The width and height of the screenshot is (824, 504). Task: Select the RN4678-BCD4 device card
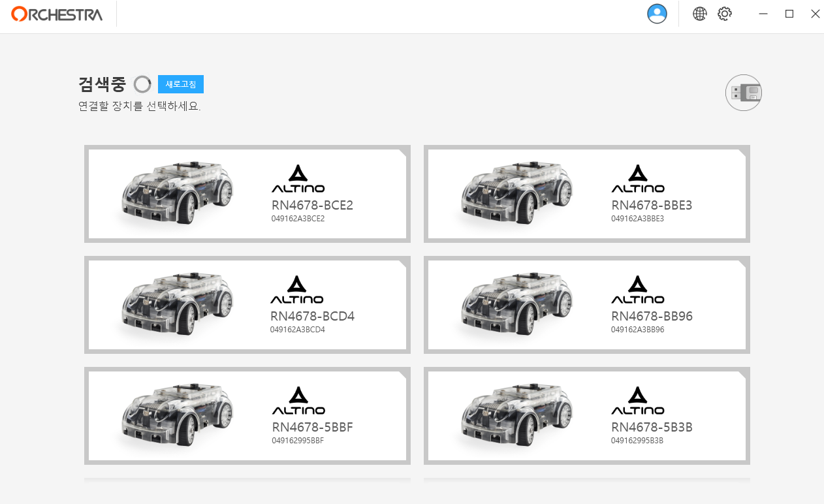[247, 305]
